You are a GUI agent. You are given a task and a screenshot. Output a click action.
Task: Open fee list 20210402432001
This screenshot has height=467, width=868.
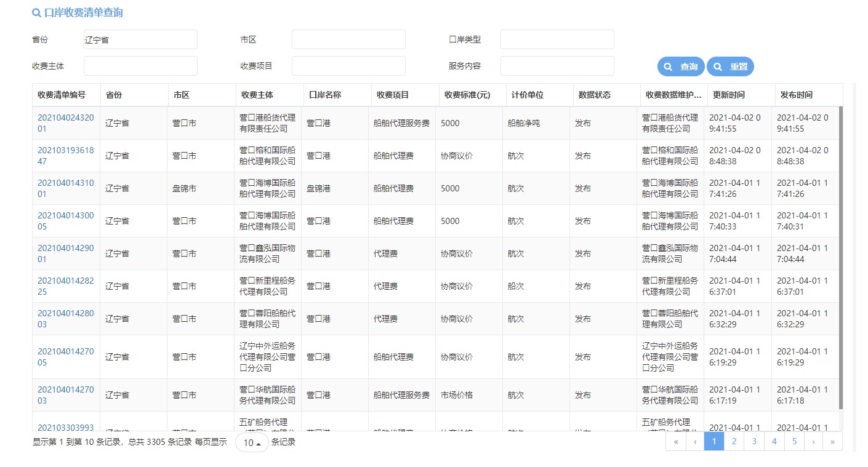click(x=65, y=123)
